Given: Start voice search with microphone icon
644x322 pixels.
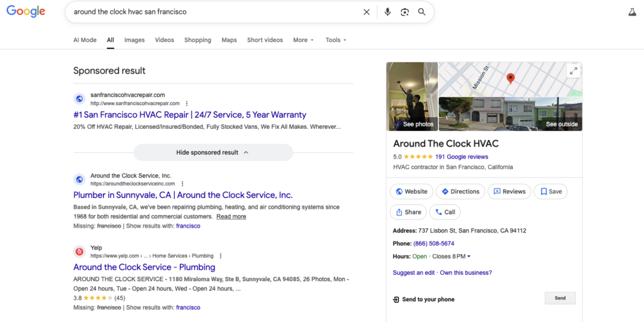Looking at the screenshot, I should pos(387,12).
